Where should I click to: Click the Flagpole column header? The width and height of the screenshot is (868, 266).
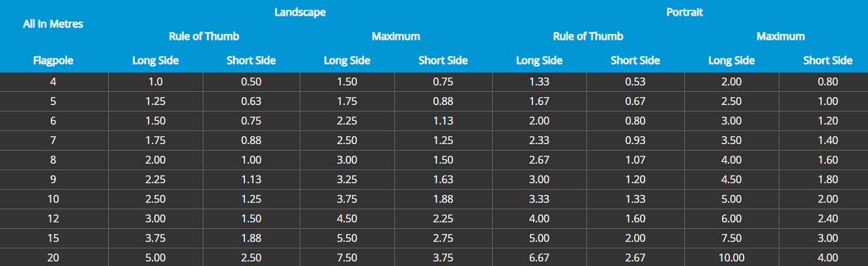[53, 61]
